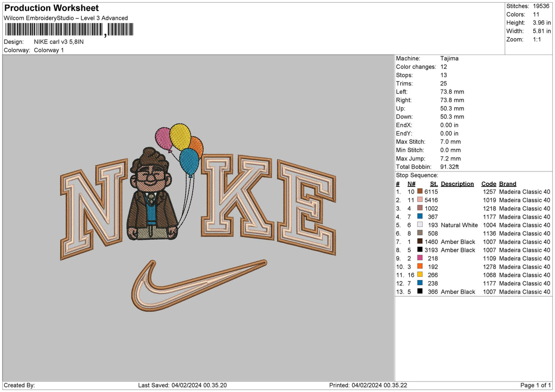The image size is (555, 392).
Task: Click the N# column header
Action: click(x=411, y=184)
